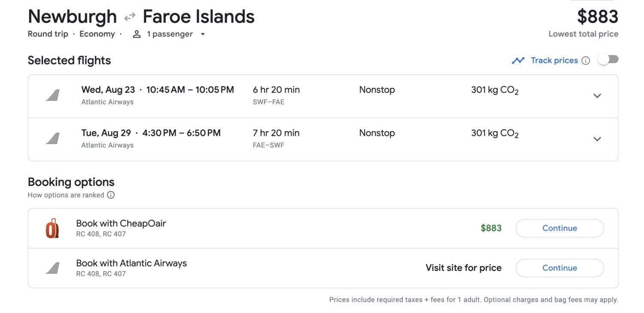Click the Visit site for price text
Viewport: 644px width, 313px height.
pyautogui.click(x=463, y=268)
